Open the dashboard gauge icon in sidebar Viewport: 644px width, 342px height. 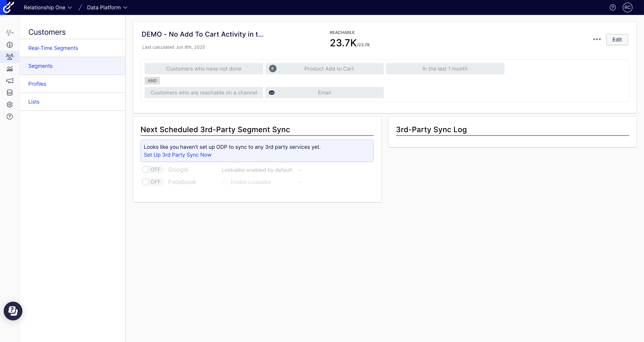coord(10,45)
